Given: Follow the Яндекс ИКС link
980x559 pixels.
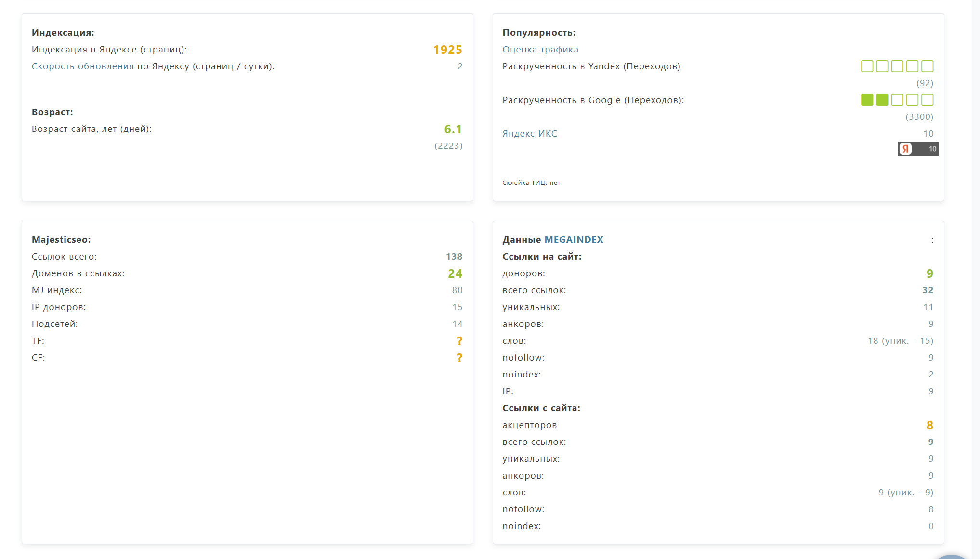Looking at the screenshot, I should coord(529,134).
